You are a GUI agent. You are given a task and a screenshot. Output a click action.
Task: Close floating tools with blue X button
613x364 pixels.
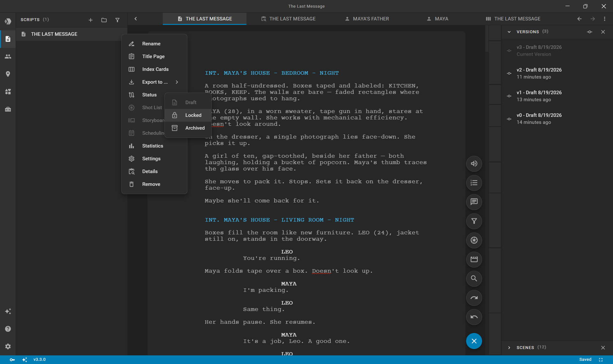(x=474, y=341)
